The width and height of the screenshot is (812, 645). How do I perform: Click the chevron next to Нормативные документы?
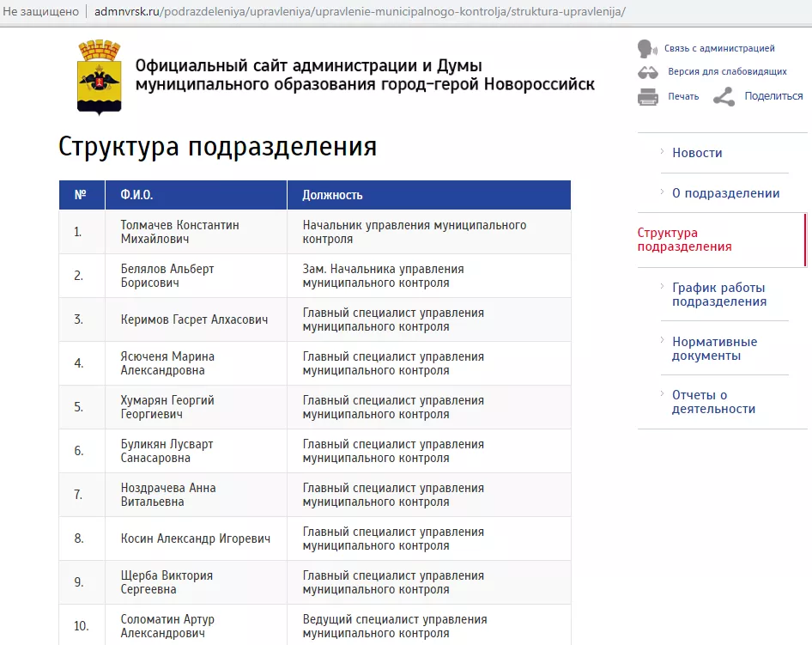tap(662, 340)
